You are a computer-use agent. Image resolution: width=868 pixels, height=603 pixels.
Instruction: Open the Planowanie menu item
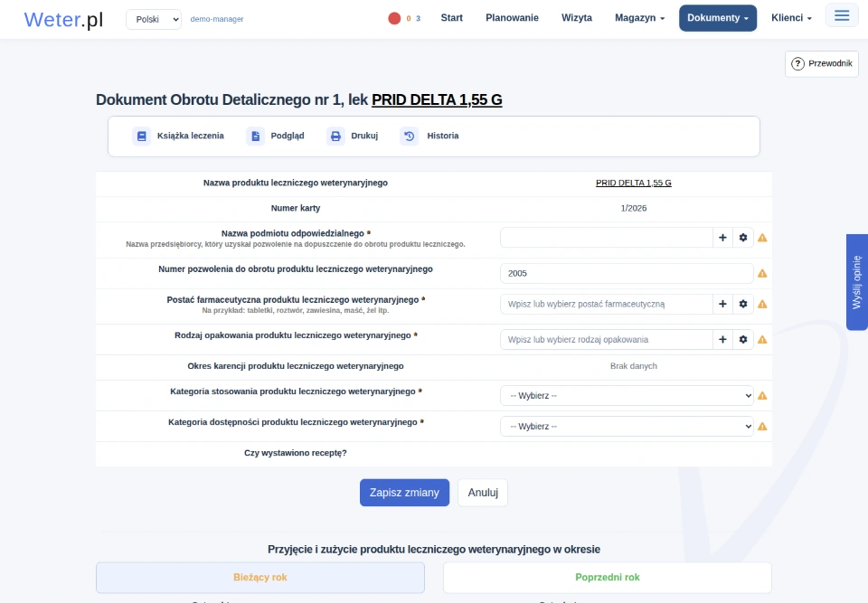512,18
